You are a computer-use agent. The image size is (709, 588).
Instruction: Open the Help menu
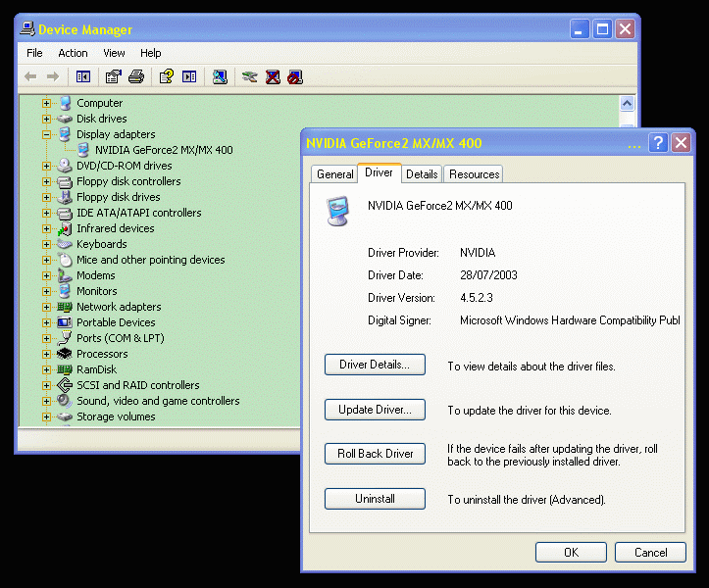151,53
